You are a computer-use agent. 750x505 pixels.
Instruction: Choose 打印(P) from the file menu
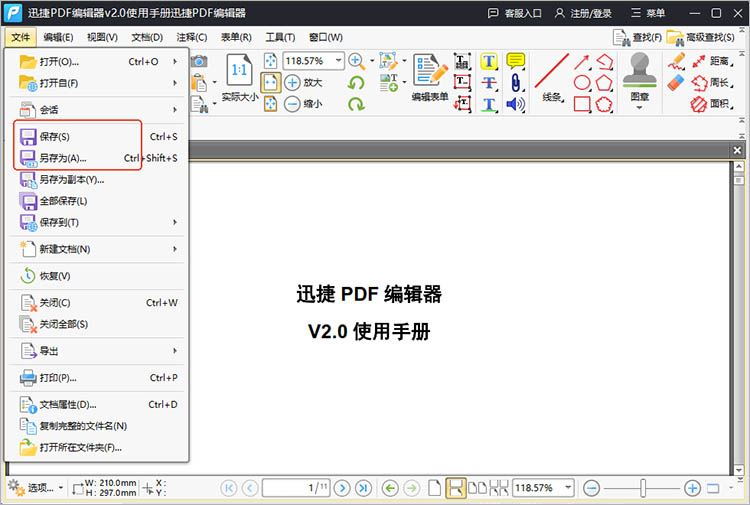[98, 378]
